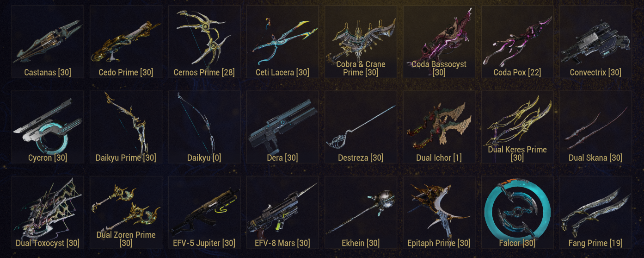Open the Ekhein hammer tile
The width and height of the screenshot is (644, 258).
pos(361,212)
